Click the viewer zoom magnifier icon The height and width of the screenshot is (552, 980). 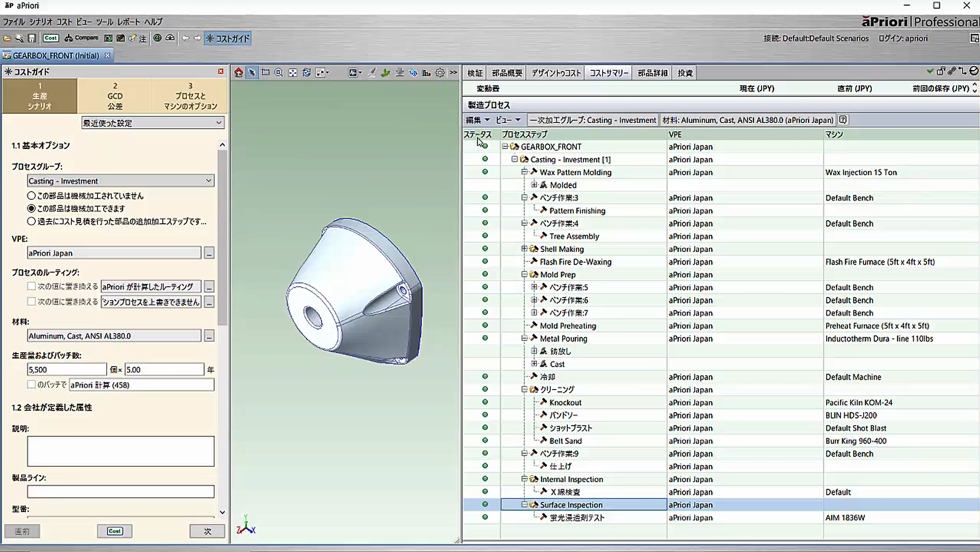(279, 73)
